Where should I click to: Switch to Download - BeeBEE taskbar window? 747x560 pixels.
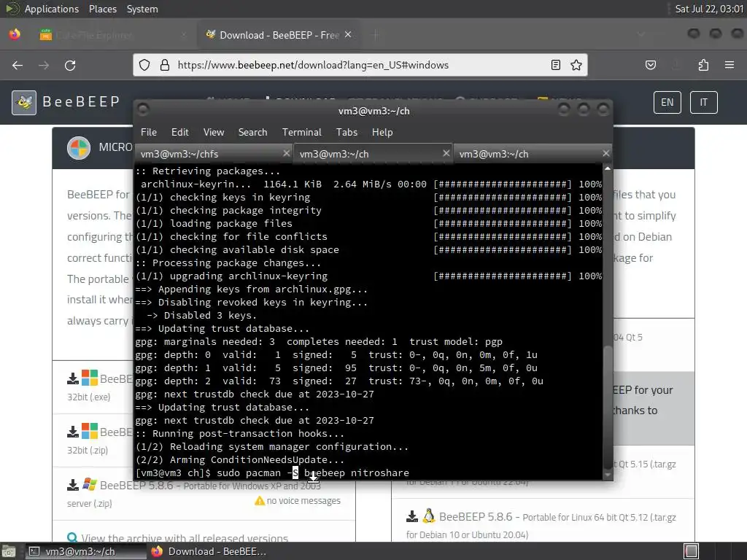click(209, 551)
